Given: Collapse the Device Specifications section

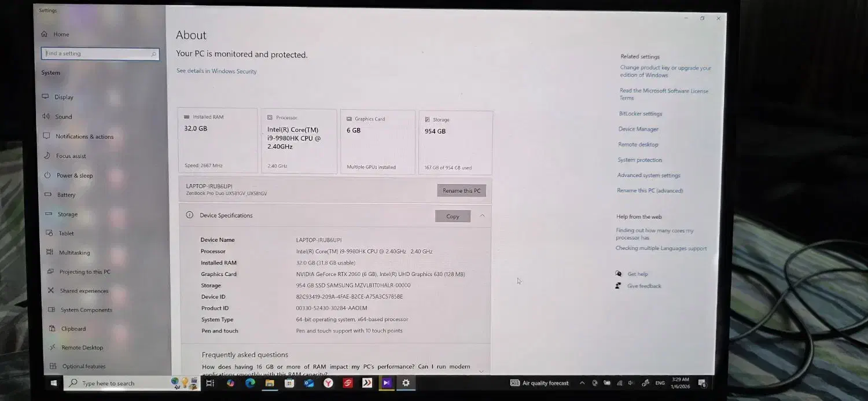Looking at the screenshot, I should point(482,216).
